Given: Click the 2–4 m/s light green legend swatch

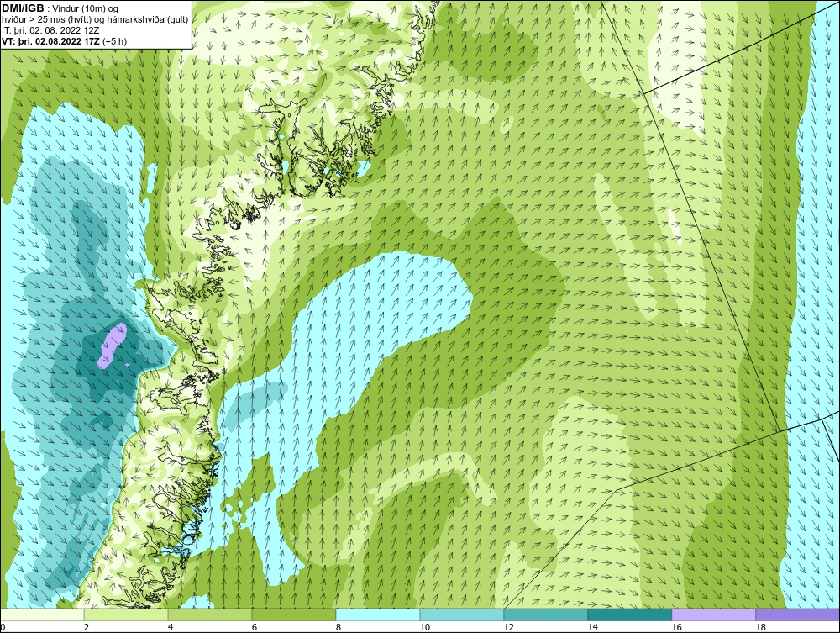Looking at the screenshot, I should click(x=126, y=615).
